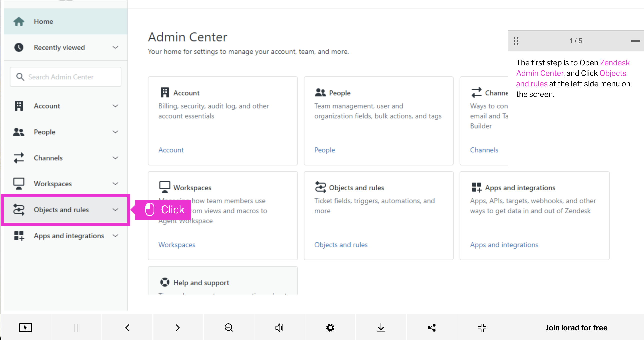Image resolution: width=644 pixels, height=340 pixels.
Task: Click the Channels arrows icon in sidebar
Action: pyautogui.click(x=19, y=158)
